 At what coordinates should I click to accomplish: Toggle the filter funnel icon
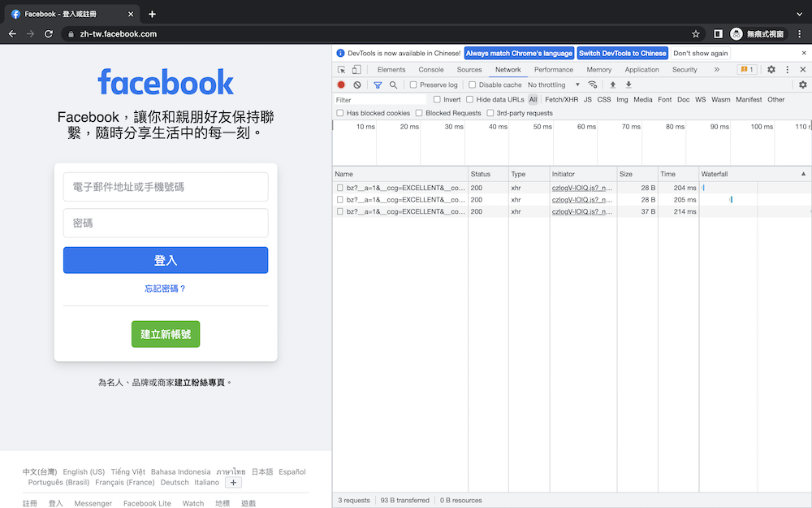point(378,85)
